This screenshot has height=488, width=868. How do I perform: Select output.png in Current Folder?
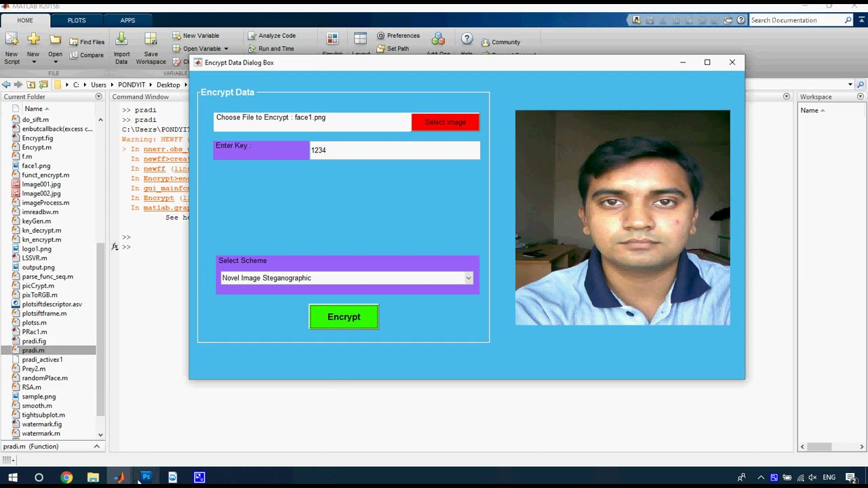[x=38, y=267]
